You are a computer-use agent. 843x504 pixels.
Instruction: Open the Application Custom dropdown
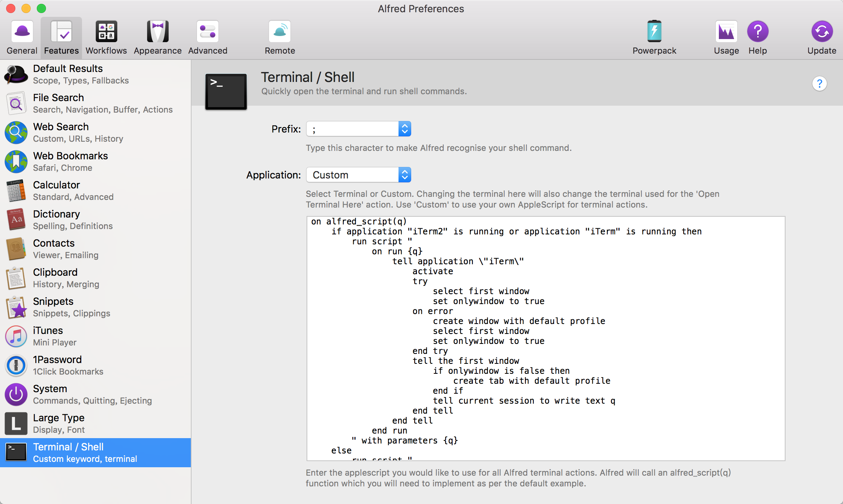pyautogui.click(x=359, y=175)
